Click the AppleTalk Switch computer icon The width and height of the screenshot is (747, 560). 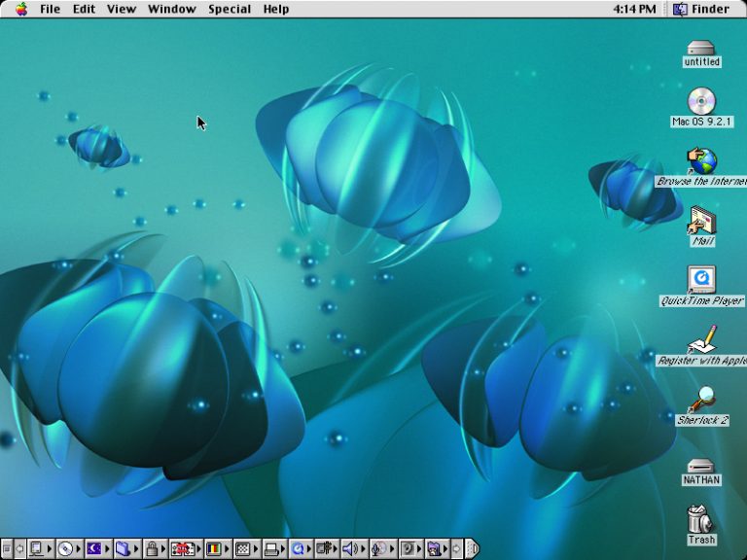[x=36, y=548]
